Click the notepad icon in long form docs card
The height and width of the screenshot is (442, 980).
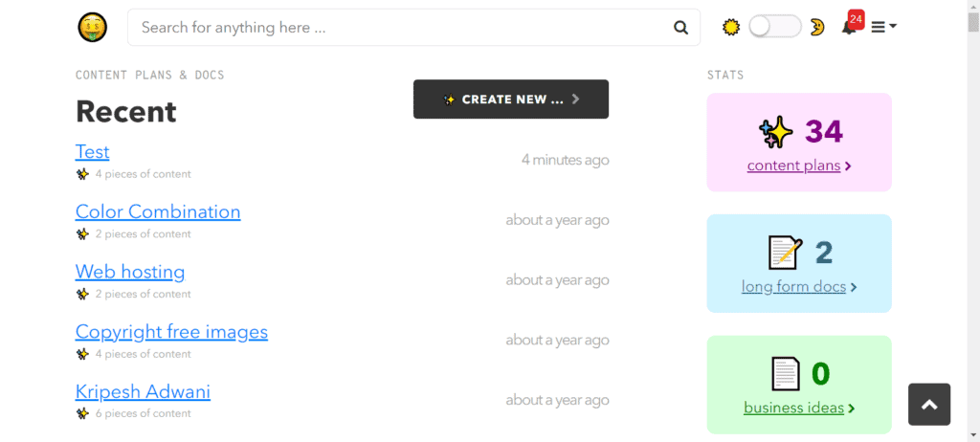click(x=785, y=253)
